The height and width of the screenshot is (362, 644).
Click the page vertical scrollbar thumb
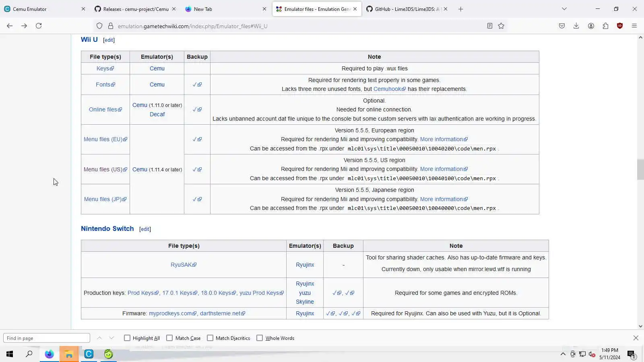click(x=640, y=169)
